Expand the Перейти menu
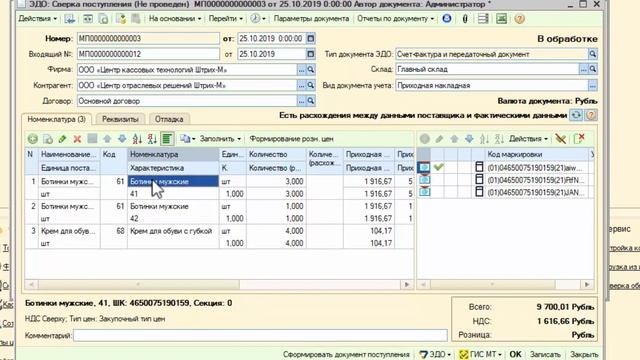The width and height of the screenshot is (640, 360). (226, 19)
